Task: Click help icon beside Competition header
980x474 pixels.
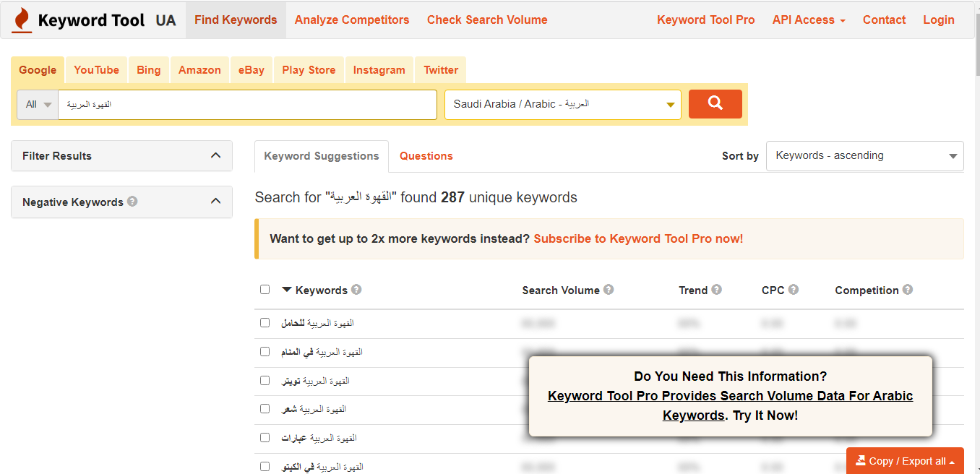Action: coord(907,290)
